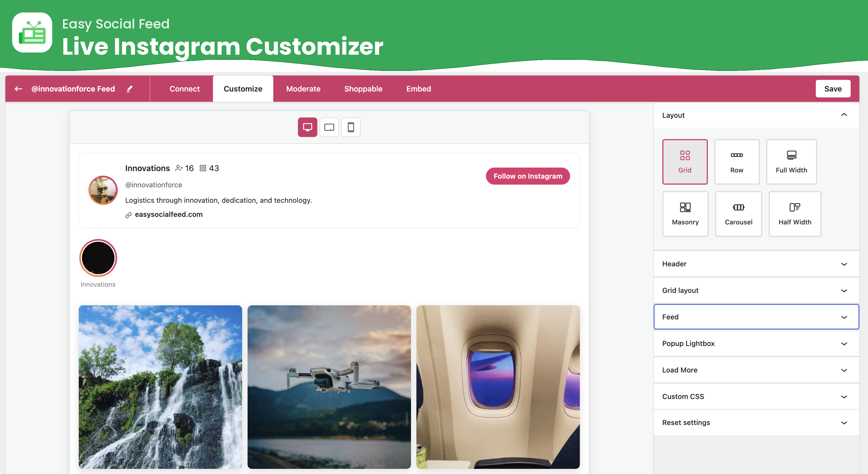Screen dimensions: 868x474
Task: Click the link icon before easysocialfeed.com
Action: [x=128, y=215]
